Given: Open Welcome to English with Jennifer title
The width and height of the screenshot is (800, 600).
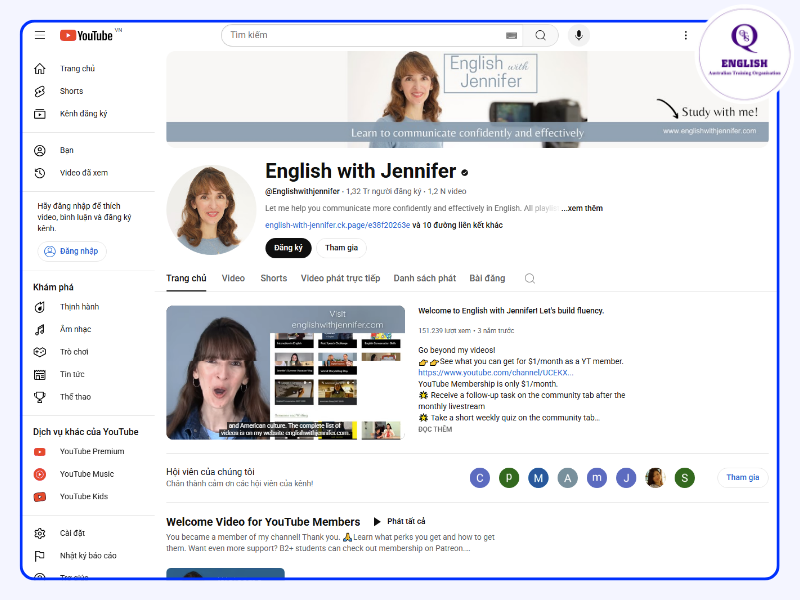Looking at the screenshot, I should 511,310.
